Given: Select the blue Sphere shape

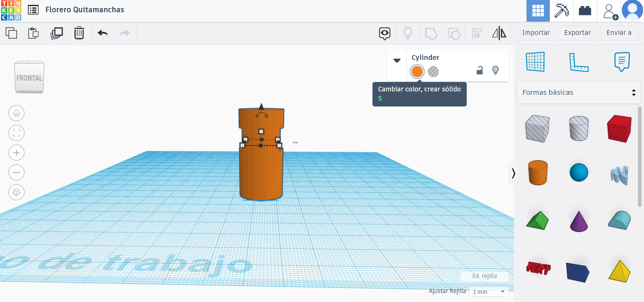Looking at the screenshot, I should pos(579,172).
